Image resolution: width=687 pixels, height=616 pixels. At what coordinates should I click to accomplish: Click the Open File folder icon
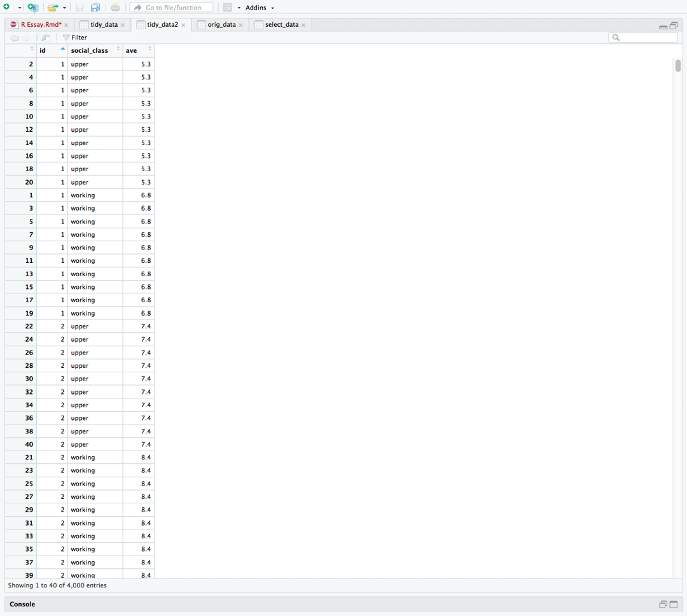53,8
